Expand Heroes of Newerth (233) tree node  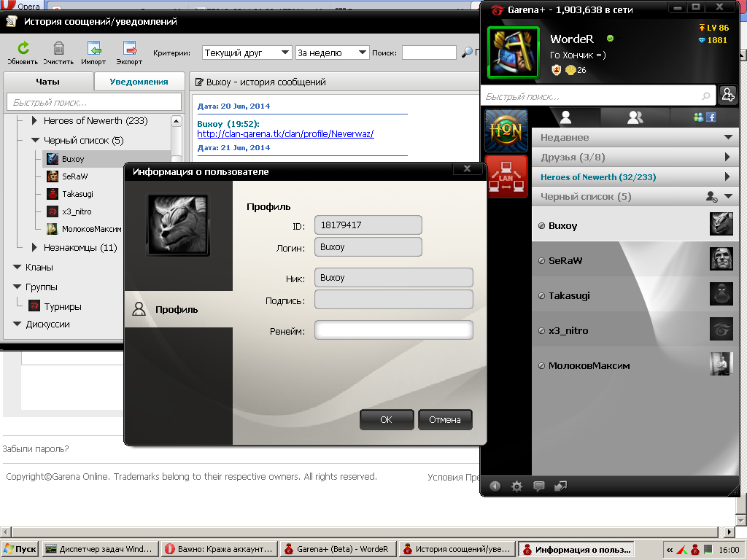point(34,120)
